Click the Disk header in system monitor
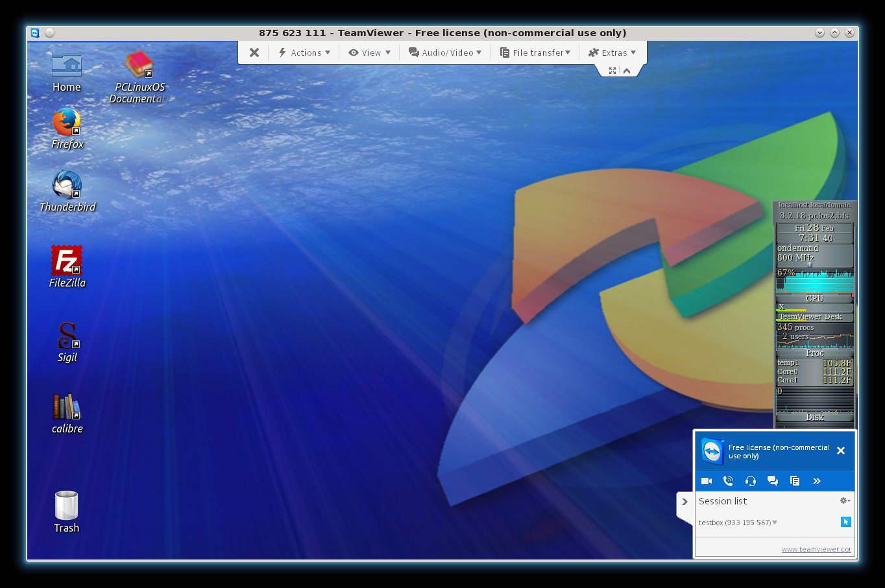Screen dimensions: 885x588 (x=814, y=417)
